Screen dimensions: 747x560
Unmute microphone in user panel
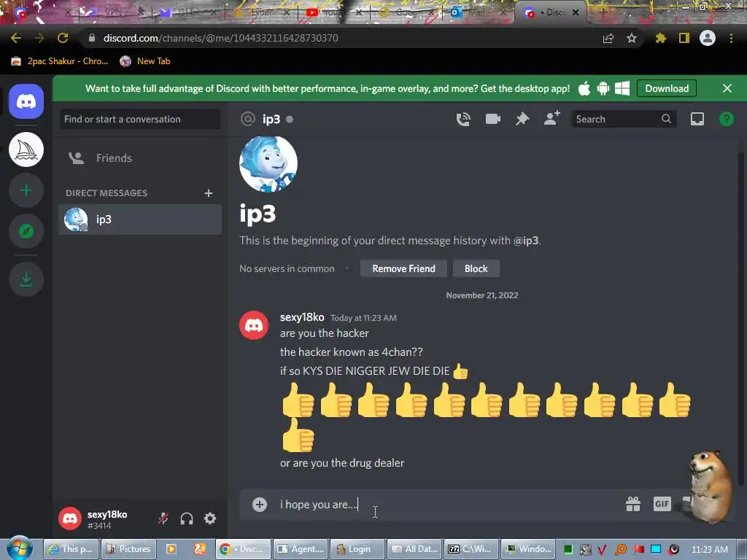coord(163,518)
